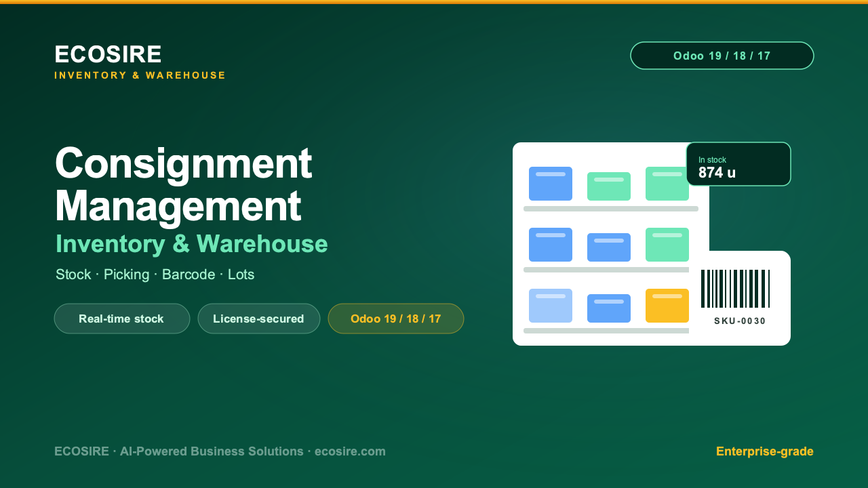Click the In stock 874 u badge

coord(738,164)
